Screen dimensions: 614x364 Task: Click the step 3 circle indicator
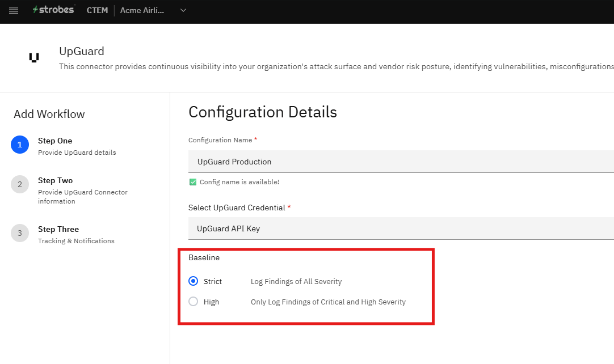click(x=20, y=233)
